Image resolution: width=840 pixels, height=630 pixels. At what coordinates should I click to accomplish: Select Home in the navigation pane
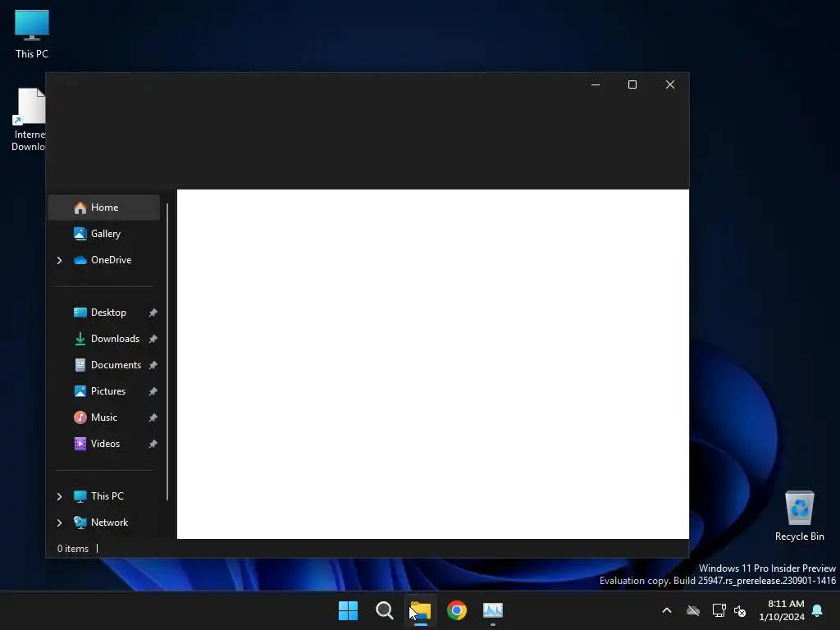point(104,208)
